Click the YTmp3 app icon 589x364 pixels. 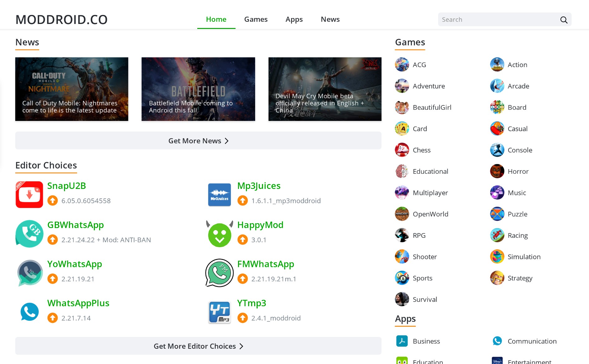click(219, 312)
